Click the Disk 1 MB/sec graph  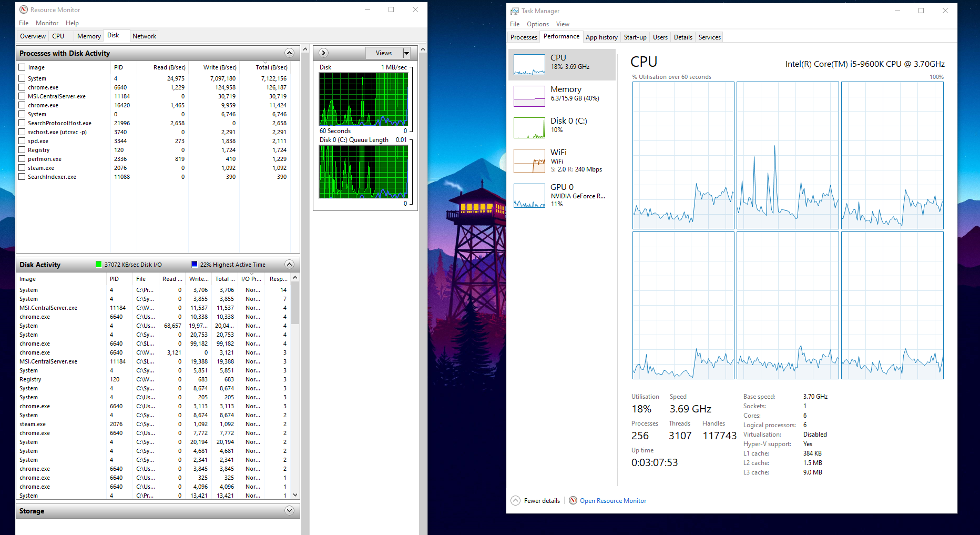pyautogui.click(x=363, y=99)
